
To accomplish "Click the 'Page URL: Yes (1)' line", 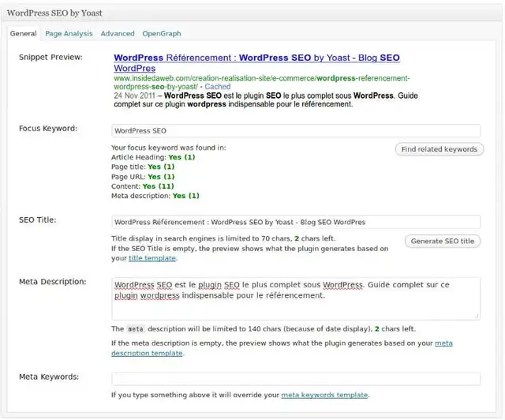I will click(143, 177).
